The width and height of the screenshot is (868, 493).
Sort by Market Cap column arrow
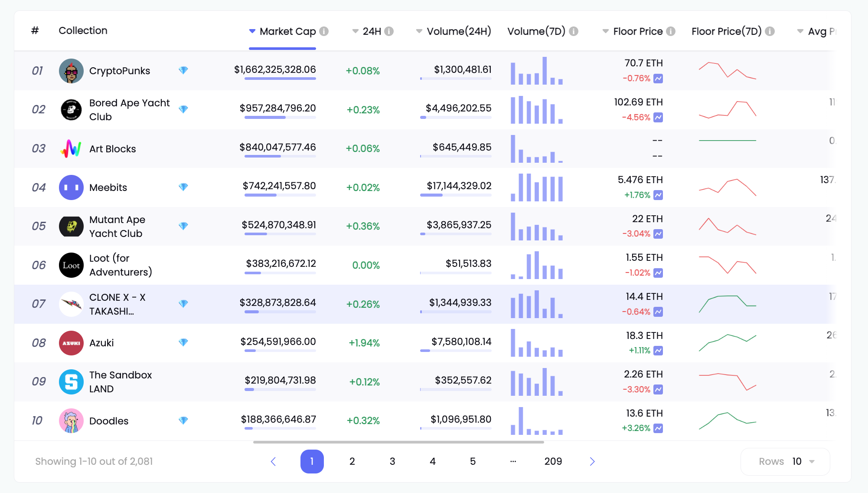[x=252, y=31]
